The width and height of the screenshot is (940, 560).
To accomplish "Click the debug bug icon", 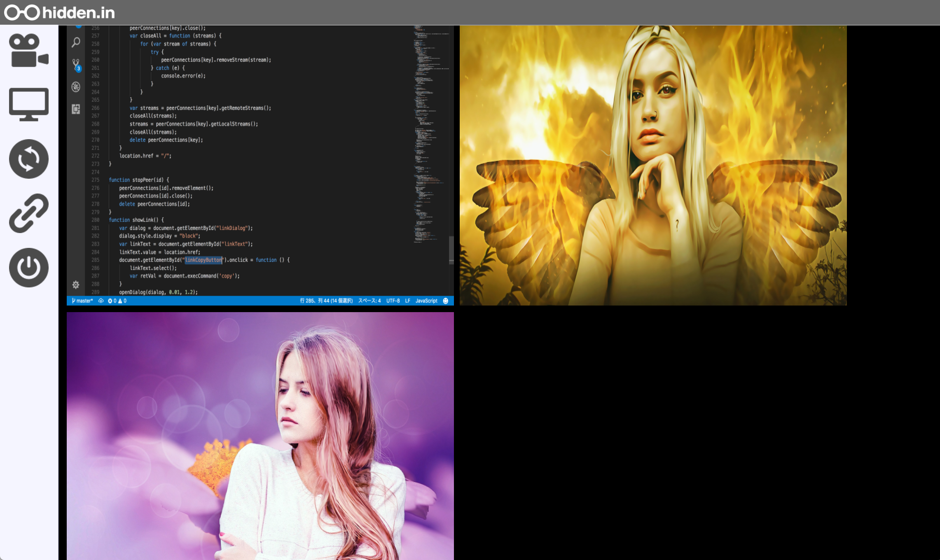I will tap(76, 87).
